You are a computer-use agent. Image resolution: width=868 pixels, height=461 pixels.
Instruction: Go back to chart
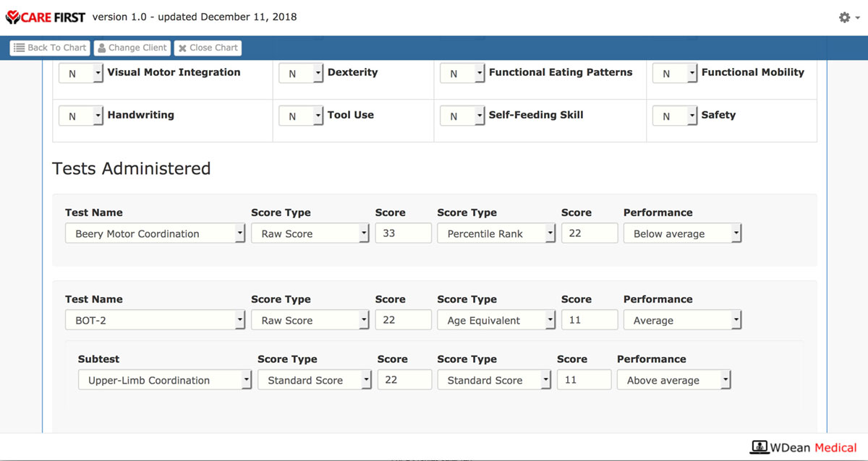pyautogui.click(x=50, y=48)
